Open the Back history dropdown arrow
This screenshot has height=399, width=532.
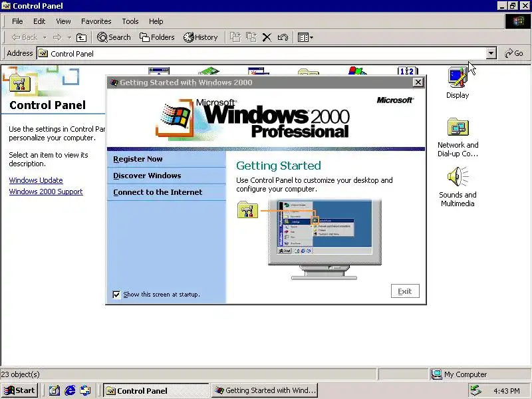click(x=45, y=37)
